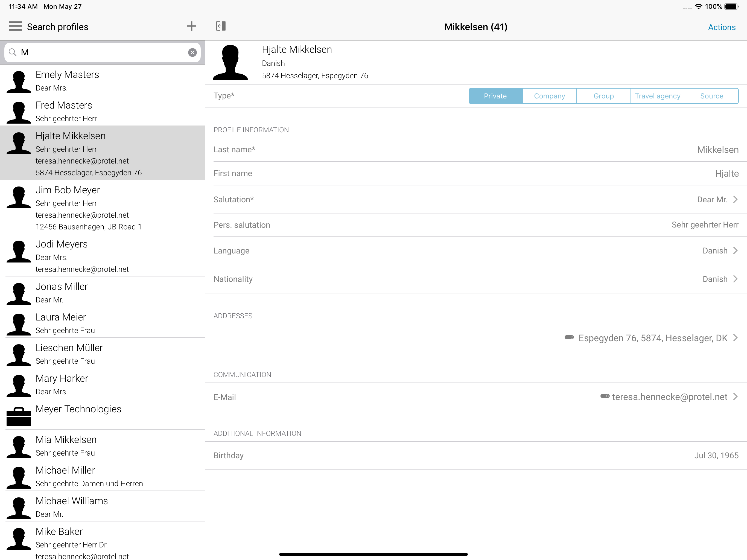Viewport: 747px width, 560px height.
Task: Click Hjalte Mikkelsen's large profile avatar
Action: coord(231,63)
